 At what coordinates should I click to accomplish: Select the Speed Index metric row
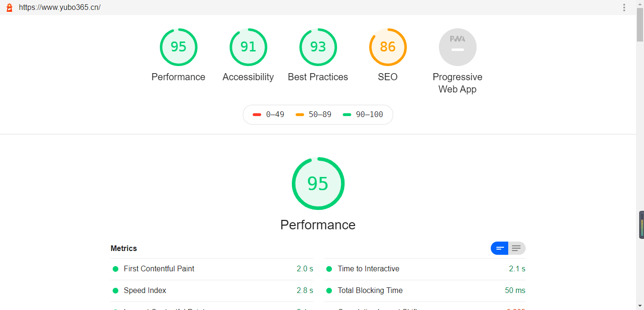pos(212,291)
